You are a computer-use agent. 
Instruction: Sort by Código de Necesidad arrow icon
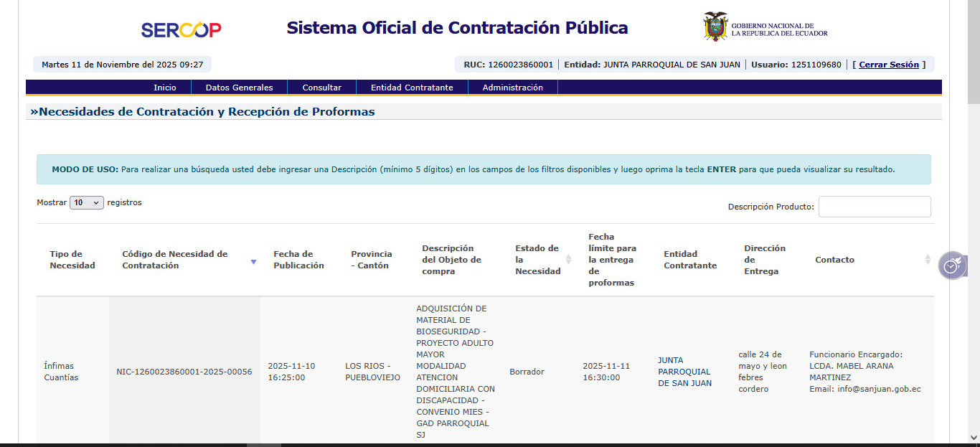(x=253, y=262)
